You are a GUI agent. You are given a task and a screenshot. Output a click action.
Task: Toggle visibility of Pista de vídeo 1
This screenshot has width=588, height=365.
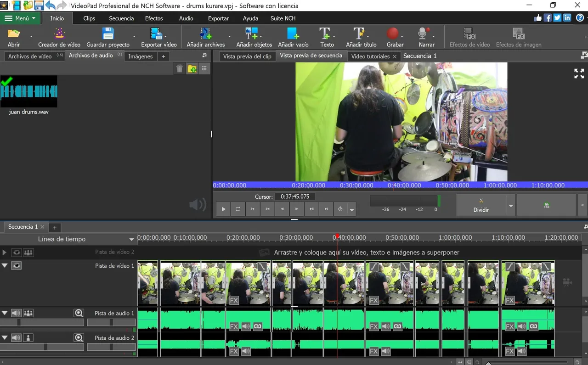point(17,265)
